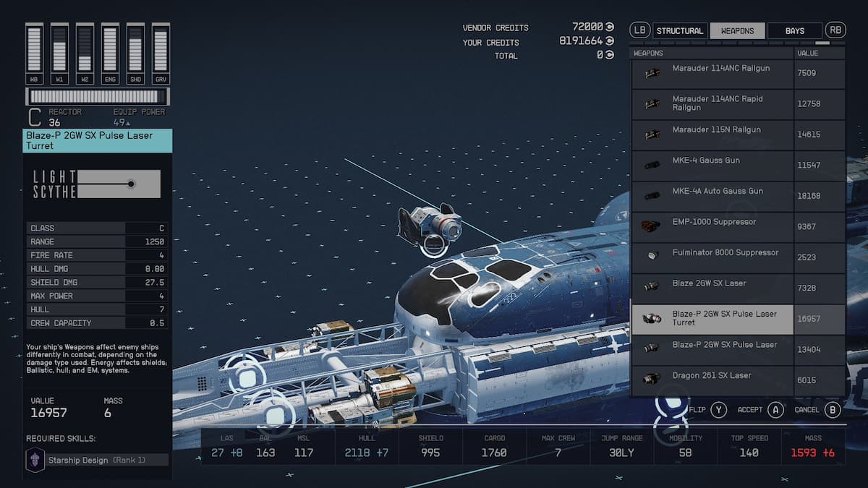
Task: Click the LB bumper to switch tab left
Action: pyautogui.click(x=639, y=30)
